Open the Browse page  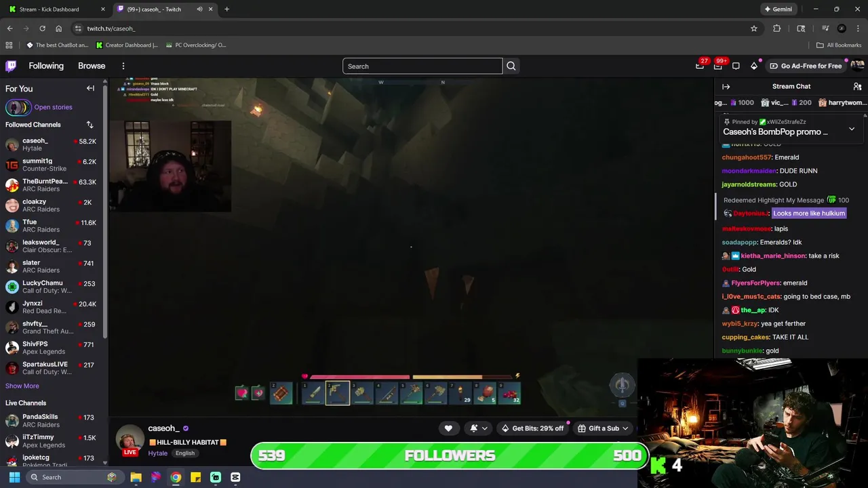pyautogui.click(x=92, y=66)
